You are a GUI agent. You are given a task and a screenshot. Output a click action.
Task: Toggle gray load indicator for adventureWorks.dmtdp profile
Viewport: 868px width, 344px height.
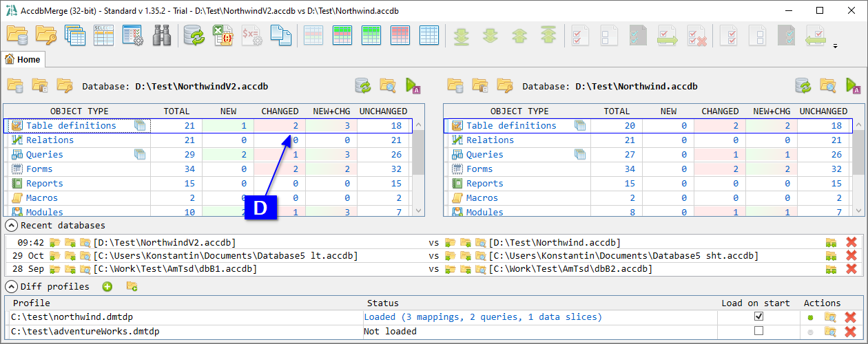pos(811,332)
